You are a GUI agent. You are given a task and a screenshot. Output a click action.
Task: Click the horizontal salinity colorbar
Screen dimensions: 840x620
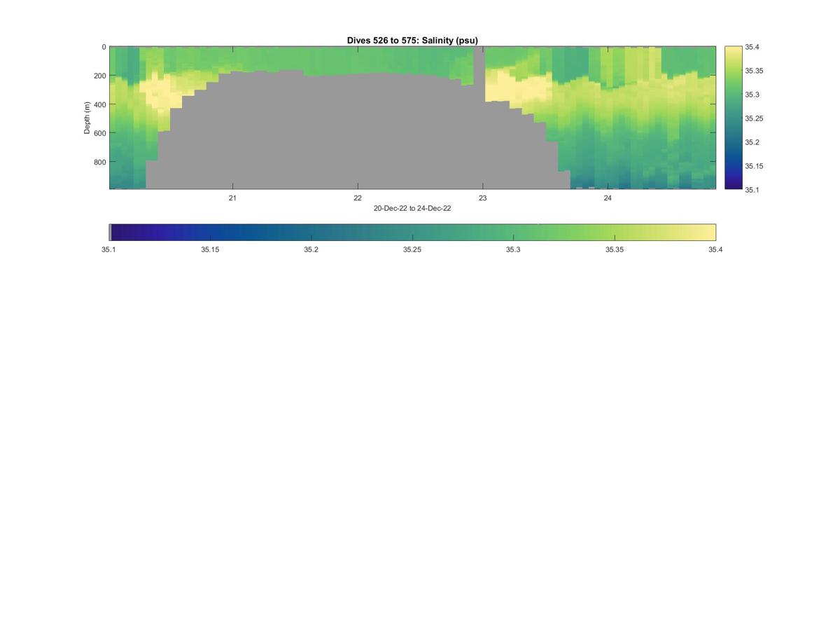click(x=412, y=233)
